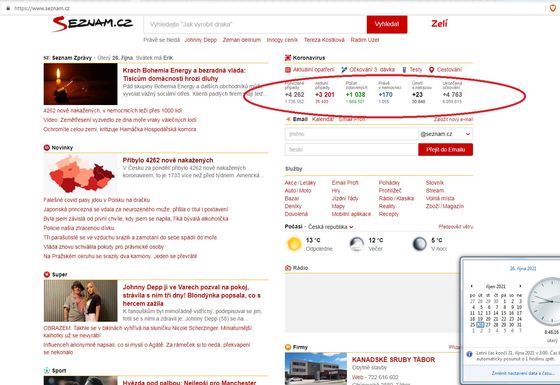This screenshot has width=560, height=385.
Task: Click the Přejít do Emailu button
Action: [x=445, y=150]
